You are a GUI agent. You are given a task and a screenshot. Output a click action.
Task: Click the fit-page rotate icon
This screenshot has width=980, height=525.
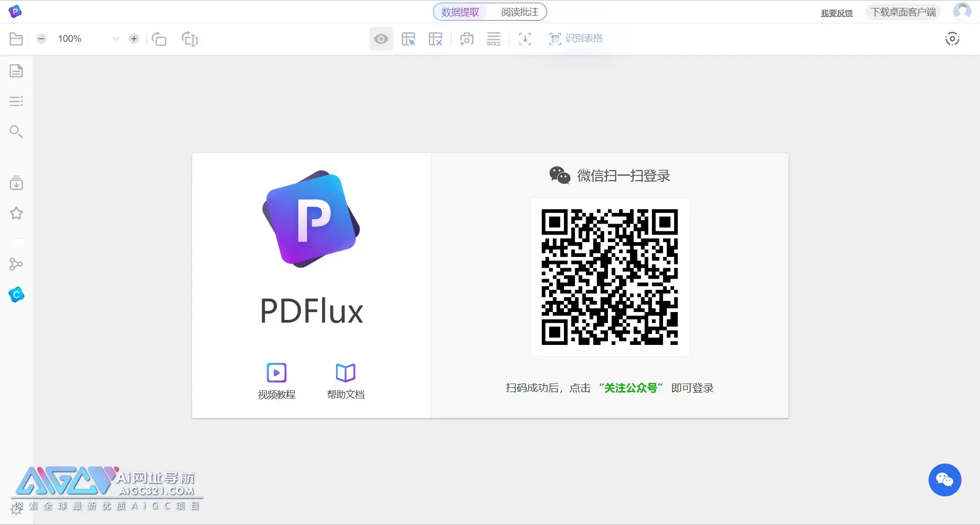click(189, 39)
